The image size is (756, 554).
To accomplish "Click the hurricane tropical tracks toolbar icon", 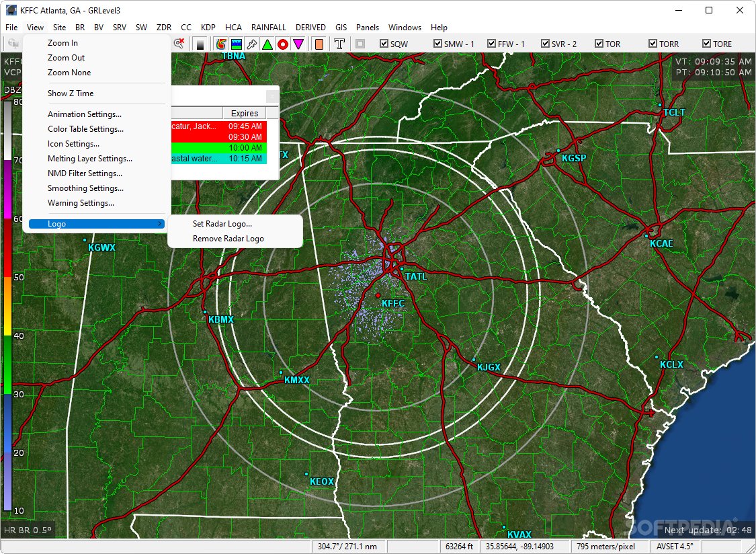I will tap(221, 44).
